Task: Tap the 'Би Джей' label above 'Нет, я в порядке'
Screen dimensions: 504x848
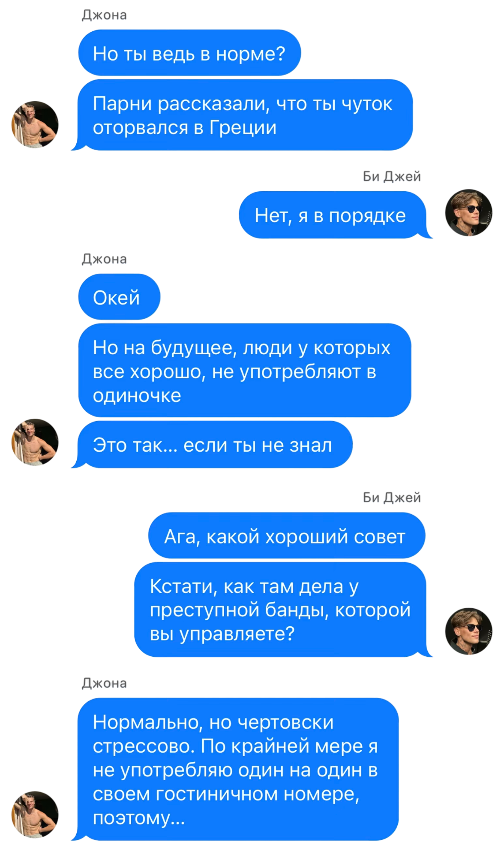Action: coord(392,176)
